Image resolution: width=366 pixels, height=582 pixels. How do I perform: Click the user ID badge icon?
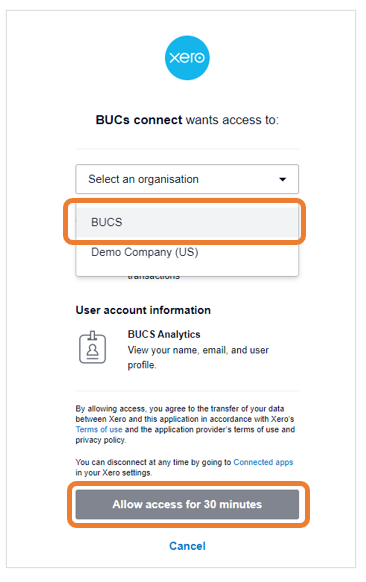(x=92, y=347)
